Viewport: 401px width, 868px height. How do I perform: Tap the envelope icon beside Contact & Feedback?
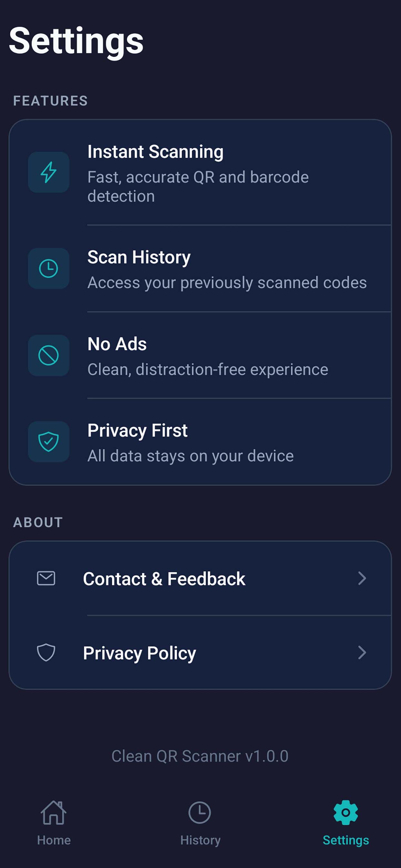pyautogui.click(x=46, y=578)
